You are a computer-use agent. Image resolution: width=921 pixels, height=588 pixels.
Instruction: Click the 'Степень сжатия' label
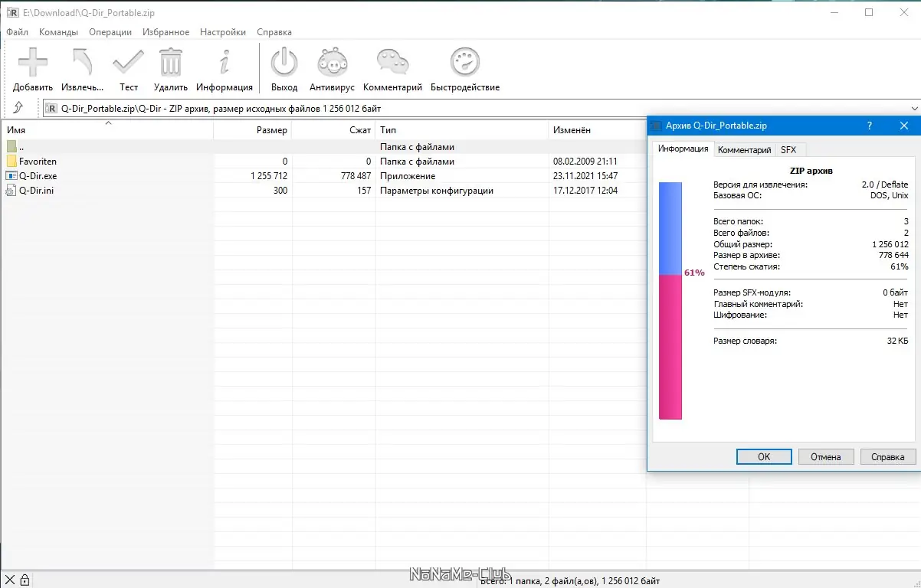[x=746, y=266]
